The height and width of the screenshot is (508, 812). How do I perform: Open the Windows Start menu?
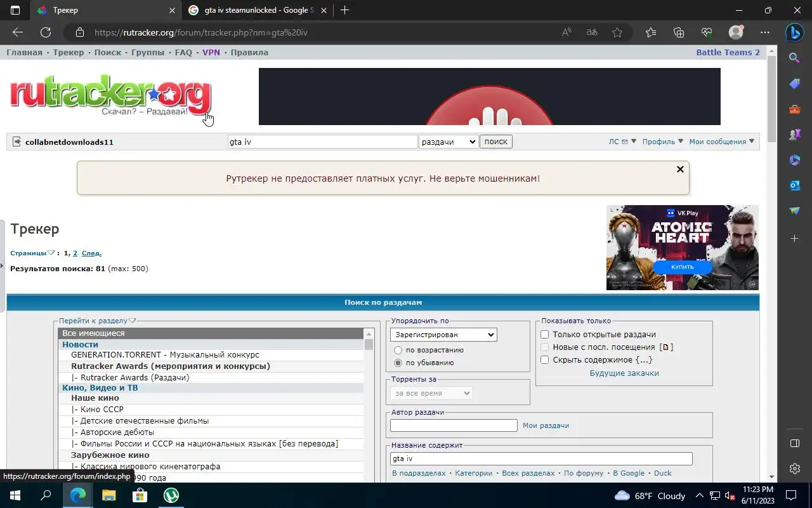[x=15, y=495]
